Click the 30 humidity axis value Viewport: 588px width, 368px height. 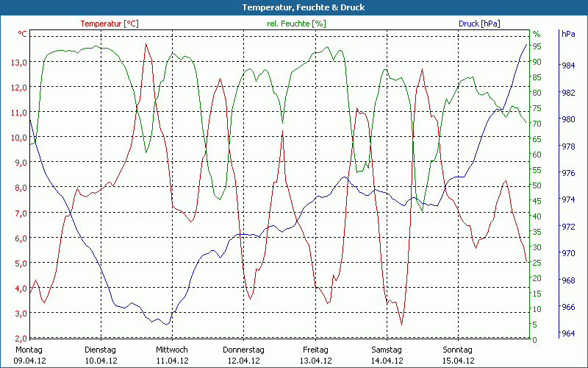537,247
